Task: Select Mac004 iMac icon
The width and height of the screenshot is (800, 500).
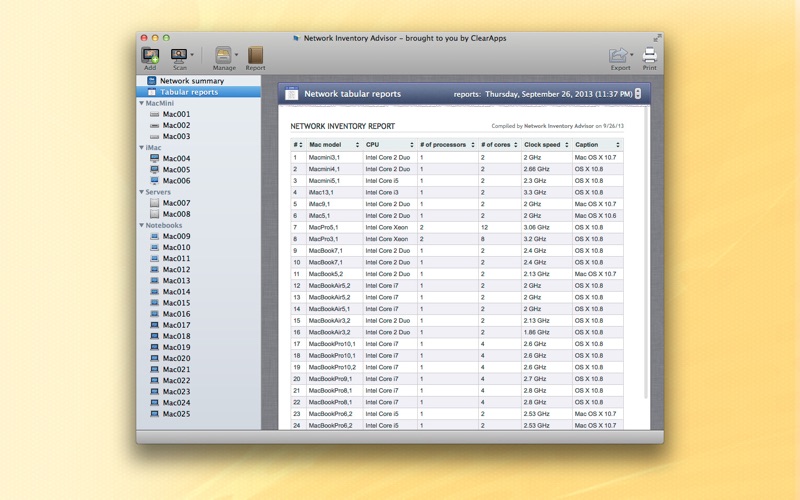Action: point(154,158)
